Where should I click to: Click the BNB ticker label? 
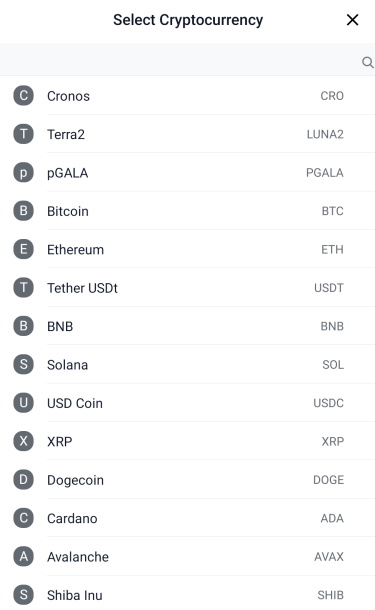click(332, 326)
